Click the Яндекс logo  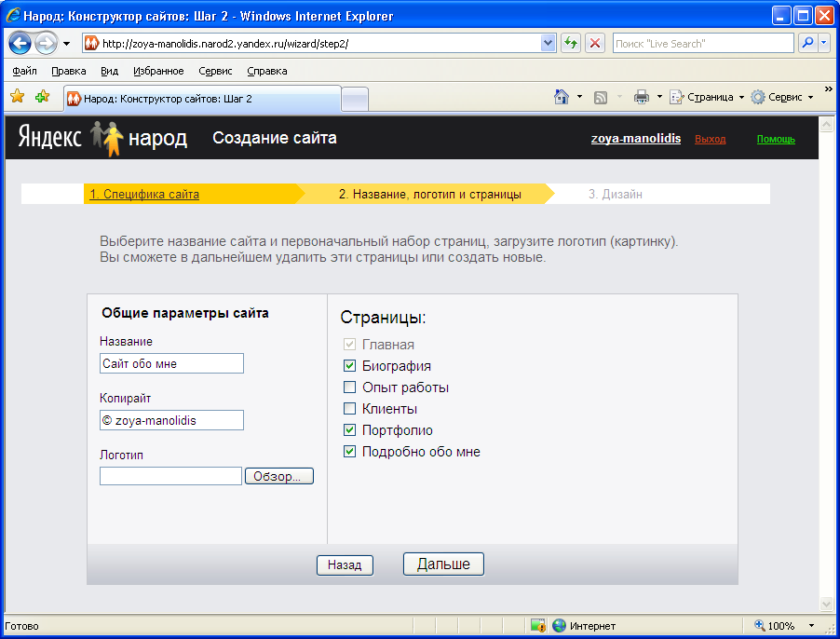click(49, 137)
